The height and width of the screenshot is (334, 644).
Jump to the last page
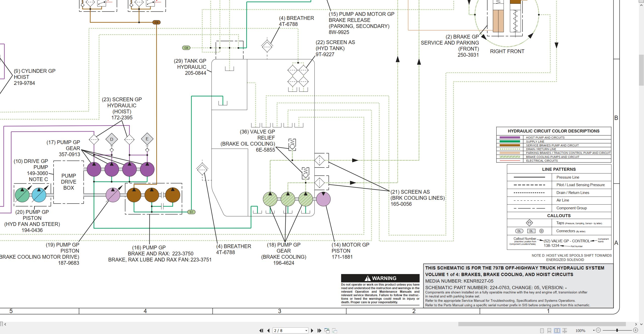point(319,330)
